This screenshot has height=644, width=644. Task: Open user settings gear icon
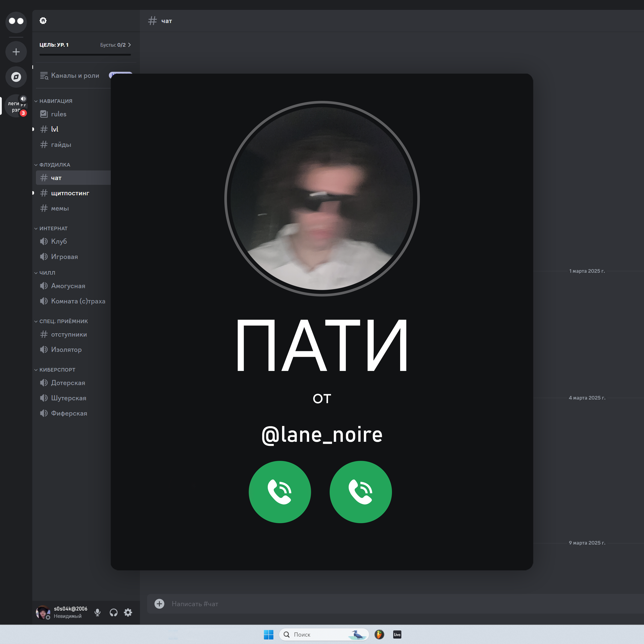tap(128, 612)
